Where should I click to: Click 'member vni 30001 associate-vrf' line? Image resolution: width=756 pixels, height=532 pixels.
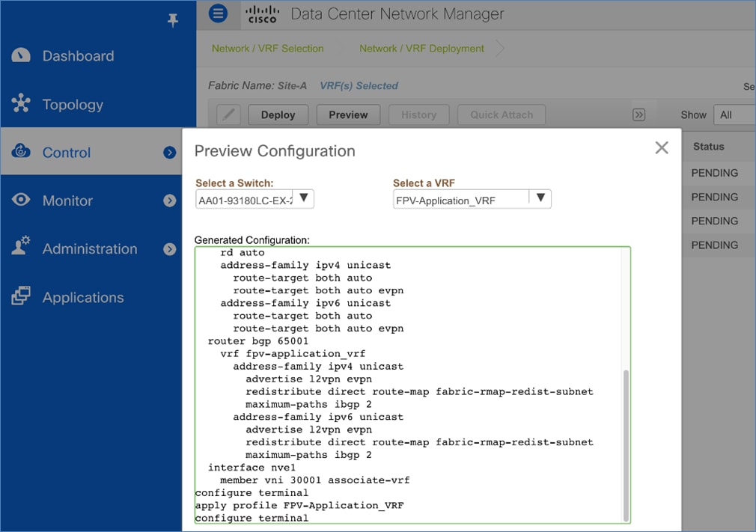[x=315, y=480]
